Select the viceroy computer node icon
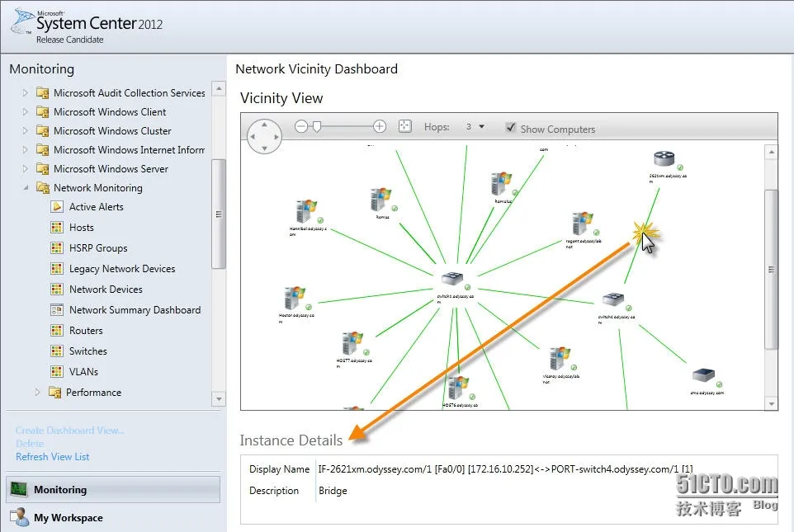 560,359
